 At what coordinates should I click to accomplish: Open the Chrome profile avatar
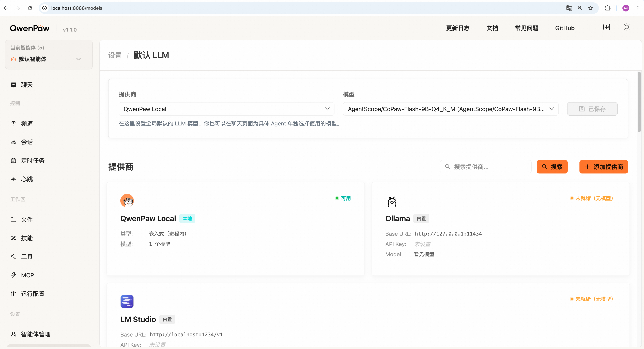tap(626, 8)
